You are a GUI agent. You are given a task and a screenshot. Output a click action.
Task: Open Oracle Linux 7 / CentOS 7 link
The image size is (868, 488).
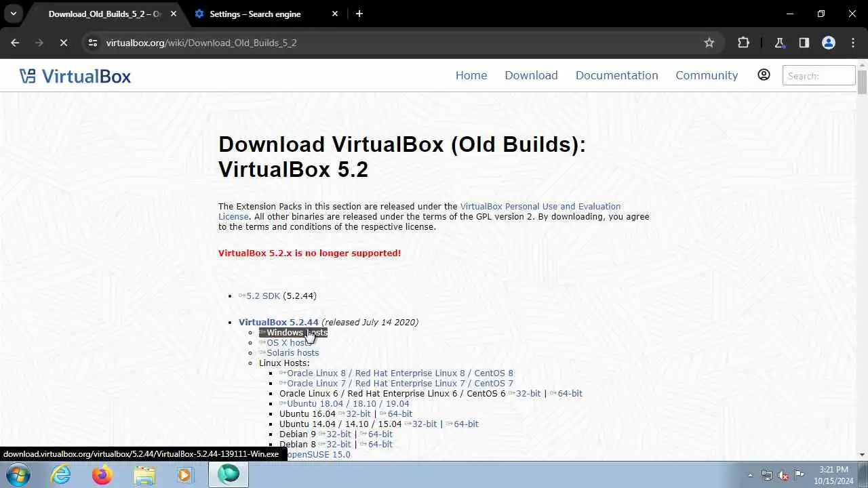point(396,383)
